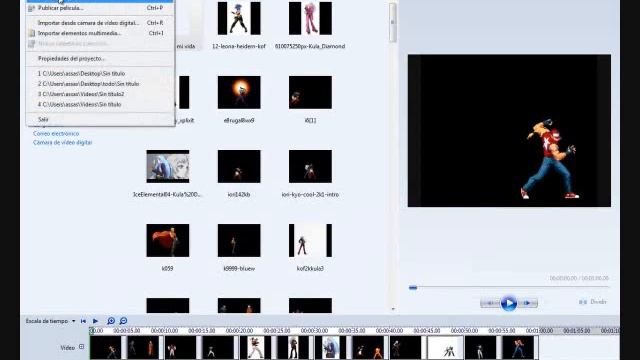Screen dimensions: 640x360
Task: Click the first clip on the Video track
Action: (106, 348)
